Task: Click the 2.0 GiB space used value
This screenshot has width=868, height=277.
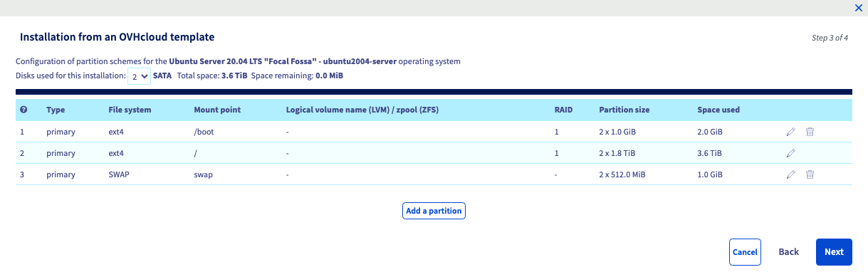Action: tap(710, 132)
